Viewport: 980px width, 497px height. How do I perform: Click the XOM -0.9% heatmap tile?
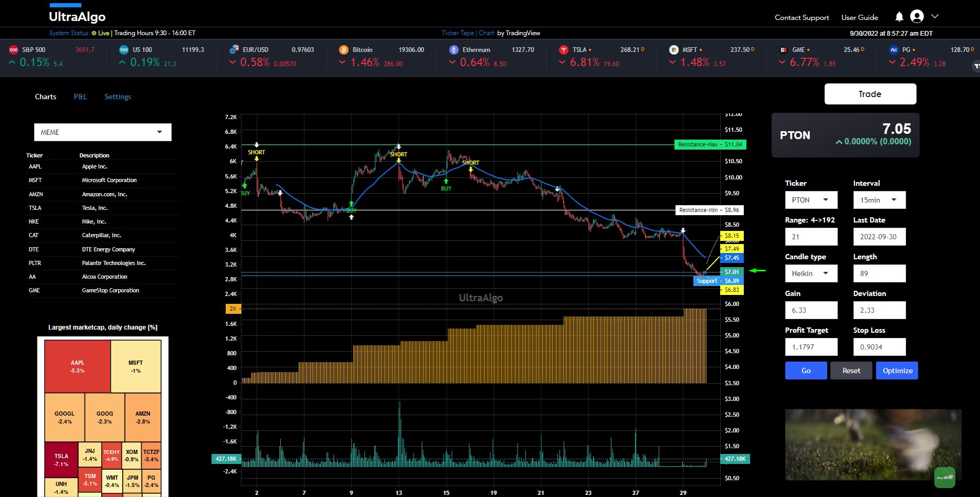(132, 455)
